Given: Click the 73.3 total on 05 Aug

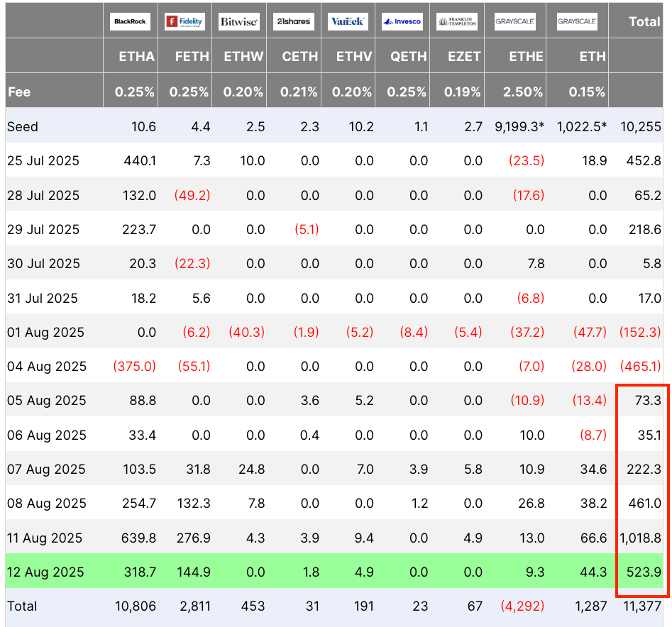Looking at the screenshot, I should (x=648, y=401).
